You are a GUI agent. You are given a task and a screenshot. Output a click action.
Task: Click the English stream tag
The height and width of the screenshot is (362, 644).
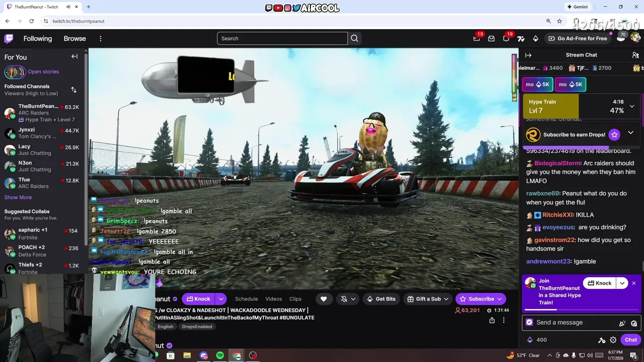166,327
